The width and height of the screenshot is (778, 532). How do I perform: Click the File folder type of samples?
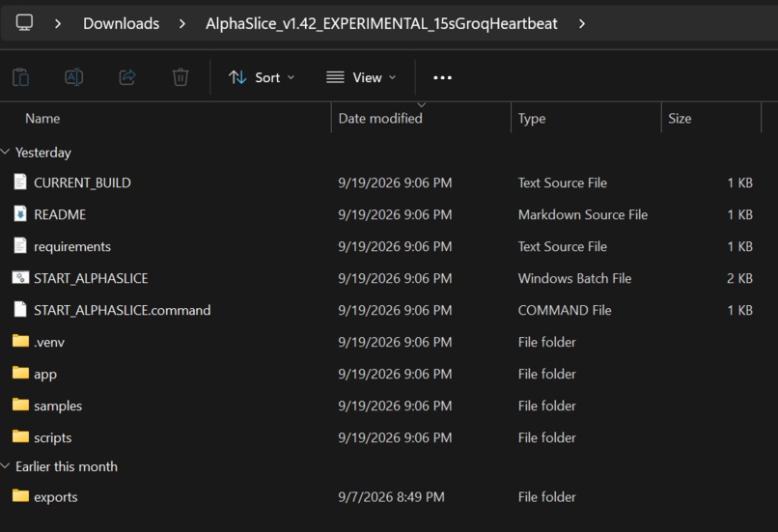point(546,406)
